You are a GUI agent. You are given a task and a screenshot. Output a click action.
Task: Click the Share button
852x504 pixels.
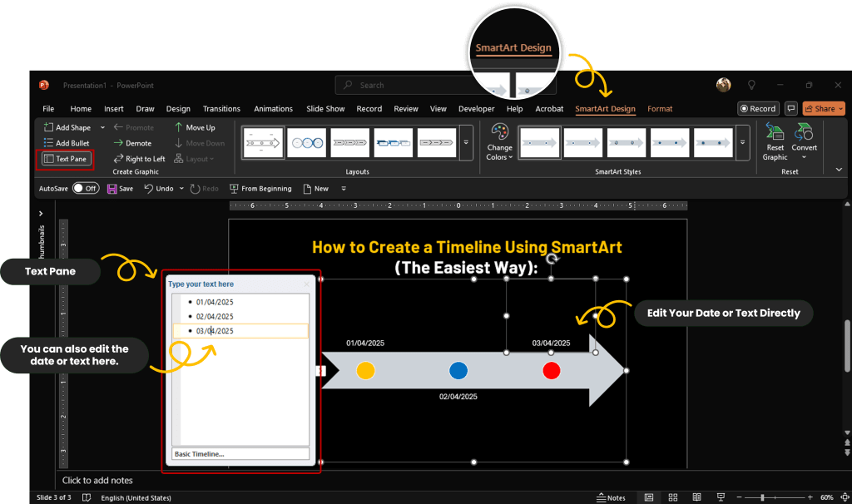tap(823, 109)
